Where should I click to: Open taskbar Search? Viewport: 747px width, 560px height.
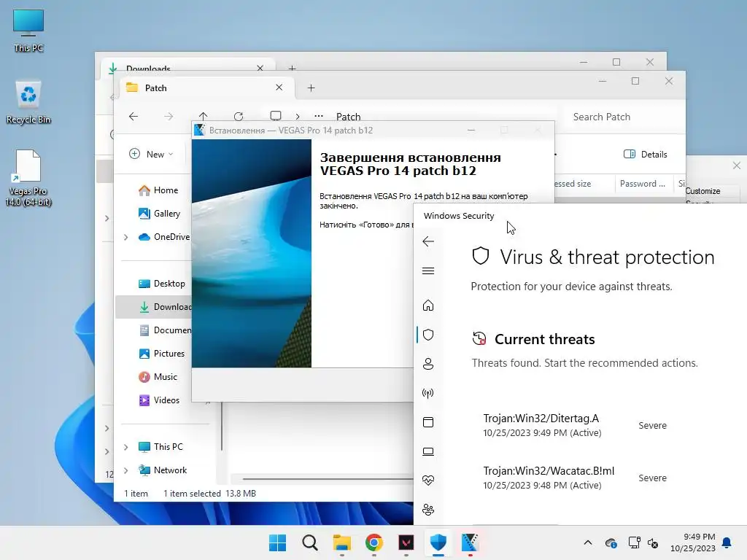[309, 542]
